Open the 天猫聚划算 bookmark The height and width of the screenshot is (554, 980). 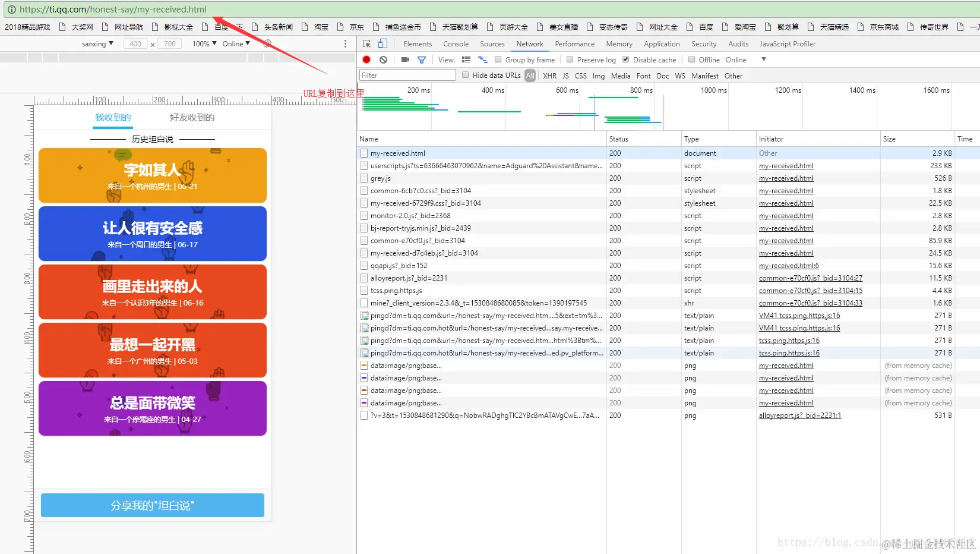(x=454, y=27)
